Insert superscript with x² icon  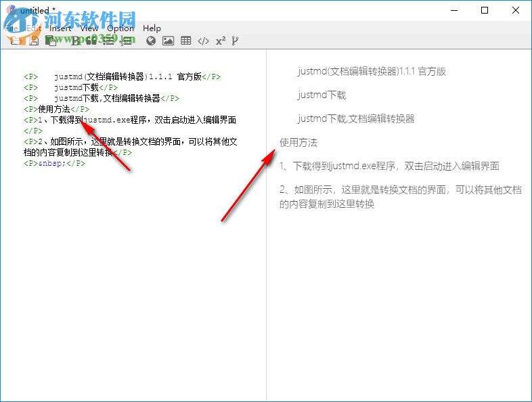click(221, 41)
